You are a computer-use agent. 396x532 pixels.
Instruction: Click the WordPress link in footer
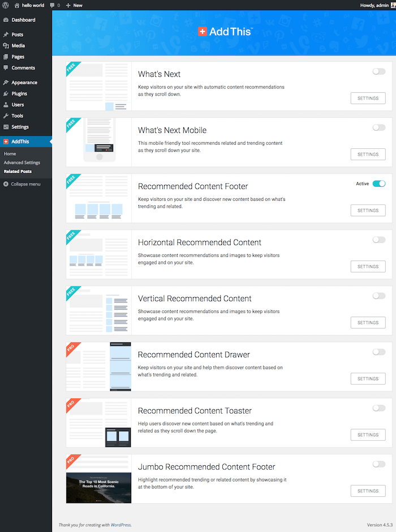[x=120, y=525]
